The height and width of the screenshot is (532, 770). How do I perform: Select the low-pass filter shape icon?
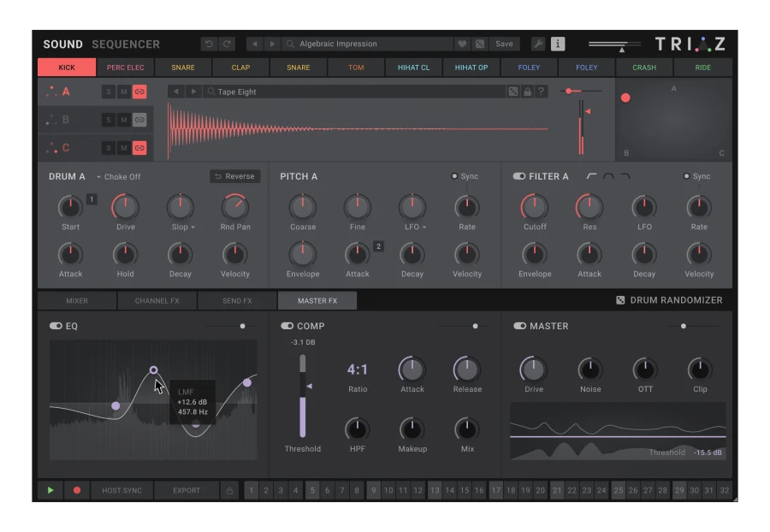(x=625, y=176)
